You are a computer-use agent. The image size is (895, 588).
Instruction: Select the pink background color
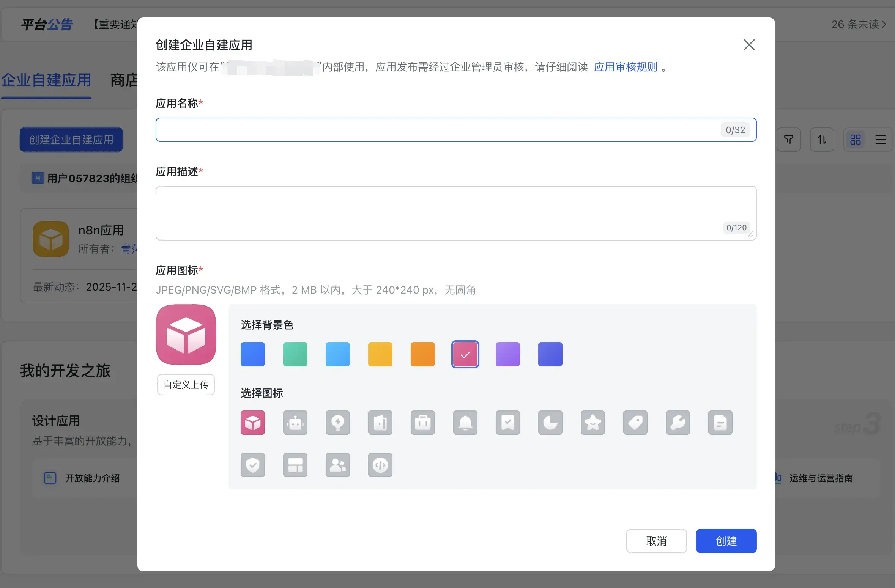click(x=465, y=354)
